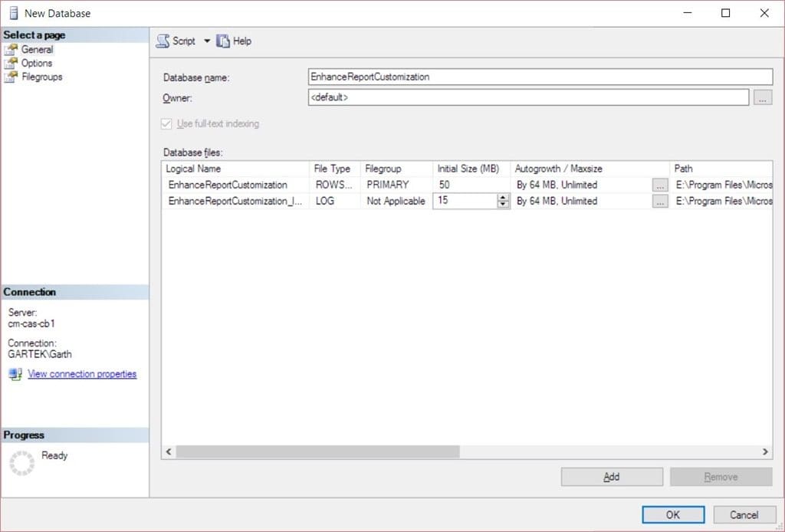Minimize the New Database window
785x532 pixels.
coord(688,13)
